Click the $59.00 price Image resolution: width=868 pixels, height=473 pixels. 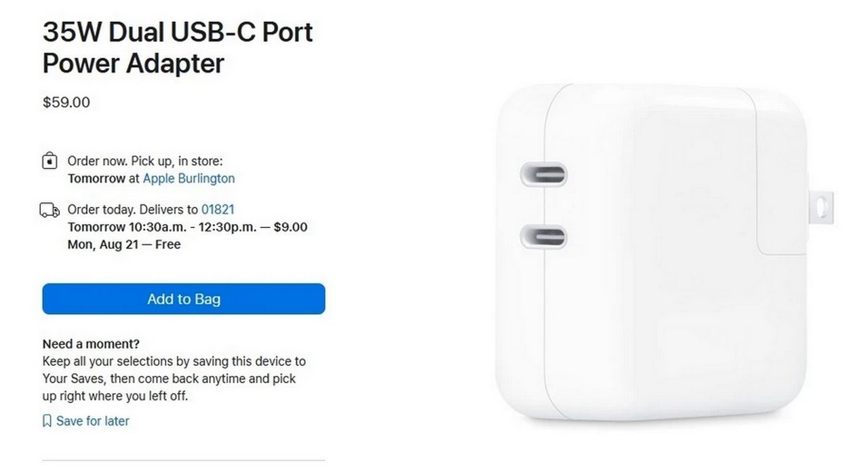click(66, 102)
